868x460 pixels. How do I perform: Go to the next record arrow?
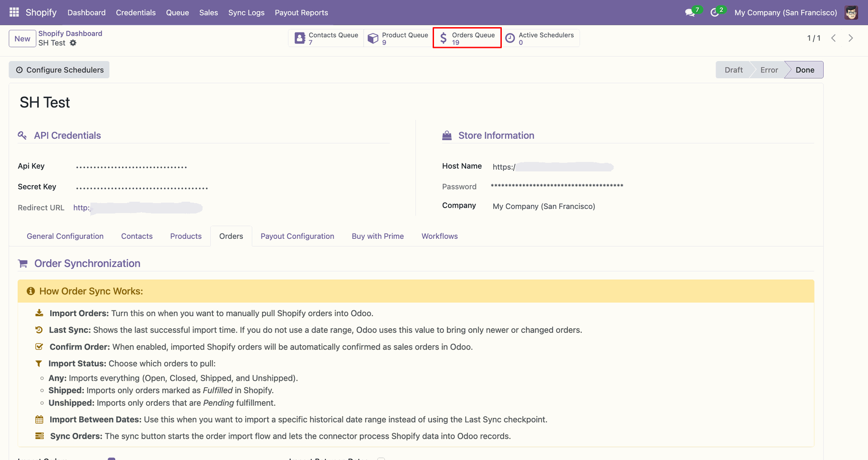(x=851, y=38)
